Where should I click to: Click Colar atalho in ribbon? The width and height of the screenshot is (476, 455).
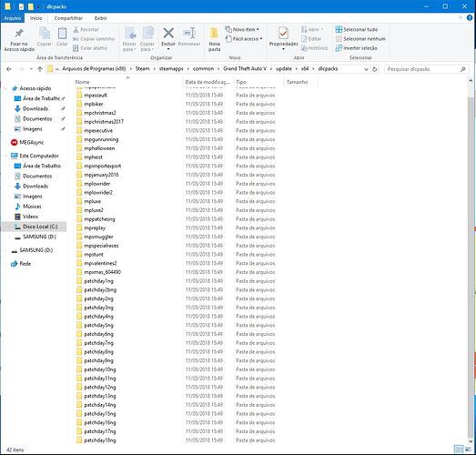[90, 48]
